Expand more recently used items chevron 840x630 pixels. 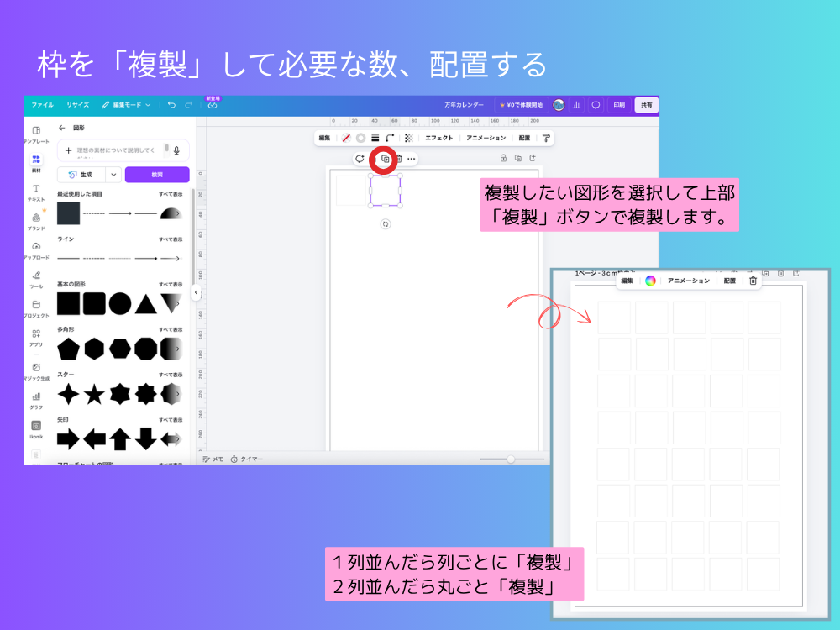(177, 213)
